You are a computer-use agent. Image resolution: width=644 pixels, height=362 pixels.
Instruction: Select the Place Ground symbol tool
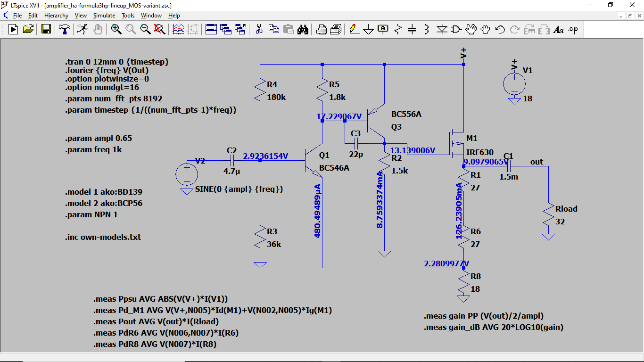(x=368, y=29)
